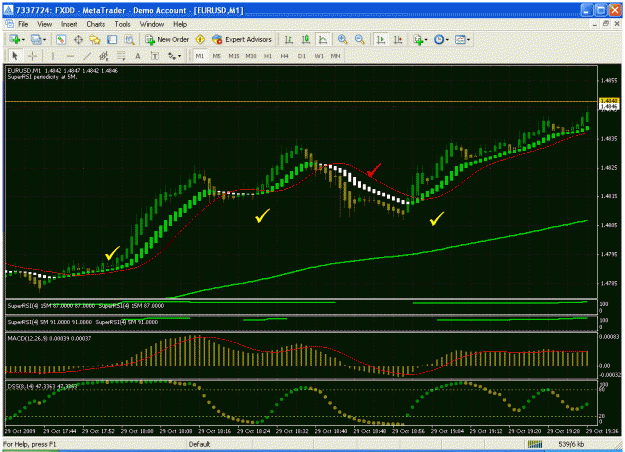The height and width of the screenshot is (452, 625).
Task: Toggle chart shift from right border
Action: (398, 39)
